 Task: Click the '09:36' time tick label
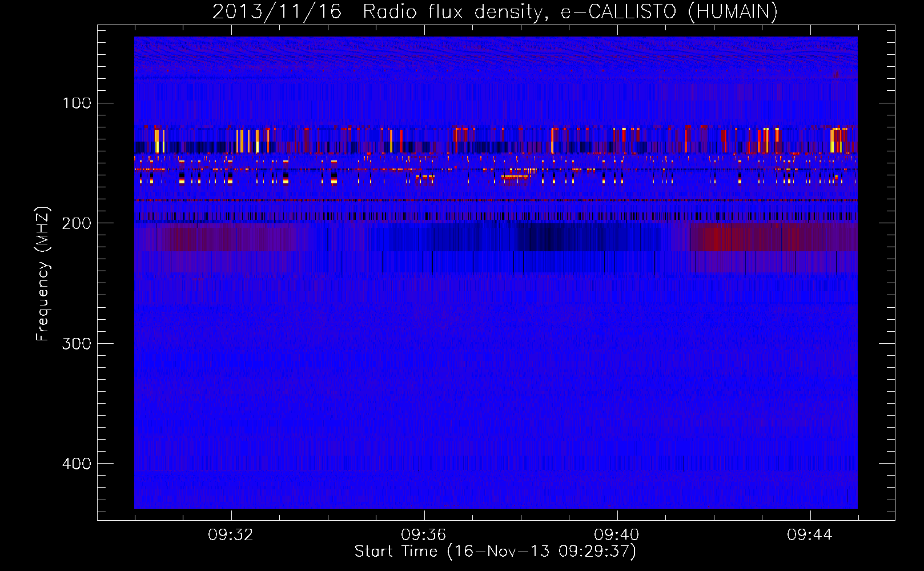(424, 535)
